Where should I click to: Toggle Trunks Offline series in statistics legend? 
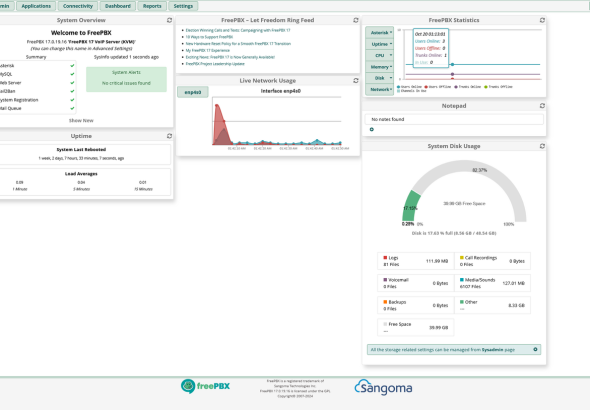[498, 87]
